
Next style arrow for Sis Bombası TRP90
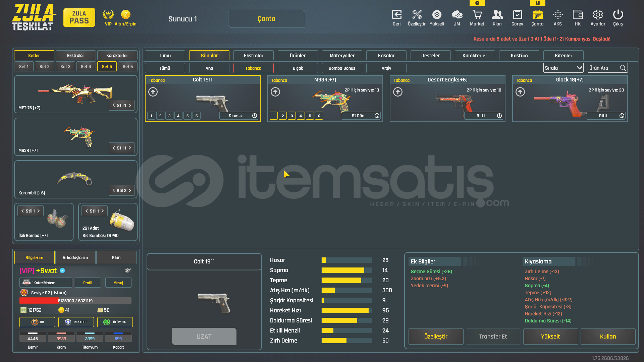[103, 211]
